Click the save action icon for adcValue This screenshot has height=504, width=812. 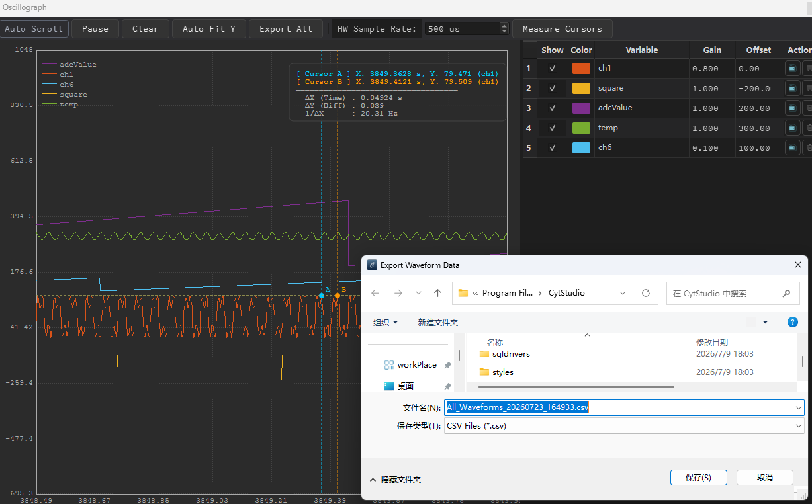pos(791,108)
